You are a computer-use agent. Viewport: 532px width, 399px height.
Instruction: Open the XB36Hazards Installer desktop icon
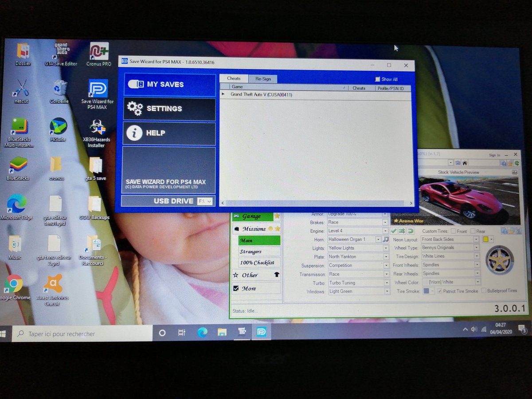tap(97, 133)
